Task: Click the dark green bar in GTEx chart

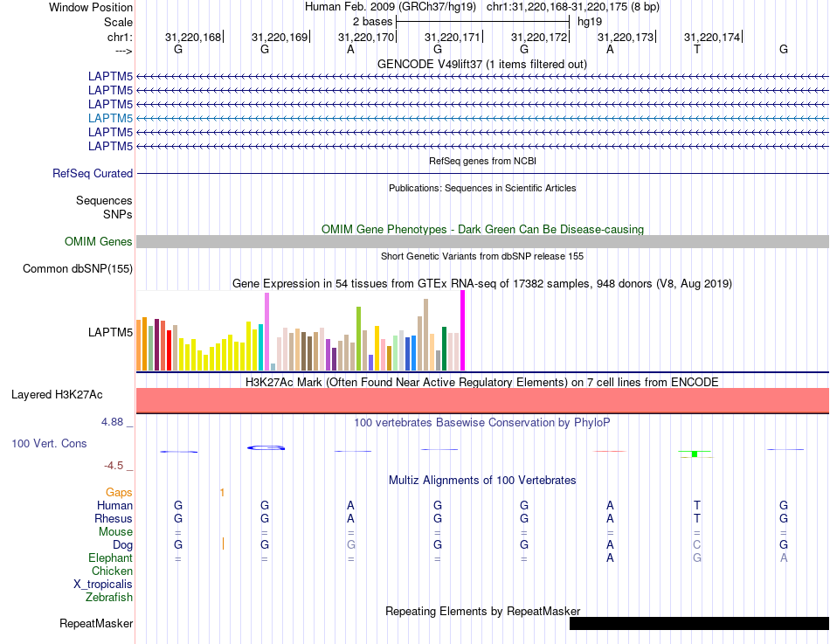Action: (444, 349)
